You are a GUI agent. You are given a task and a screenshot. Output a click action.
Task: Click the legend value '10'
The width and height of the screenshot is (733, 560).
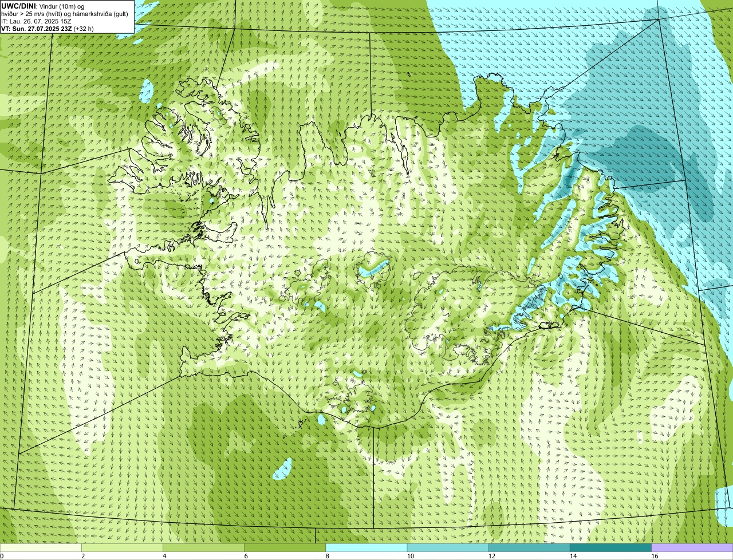(x=410, y=556)
